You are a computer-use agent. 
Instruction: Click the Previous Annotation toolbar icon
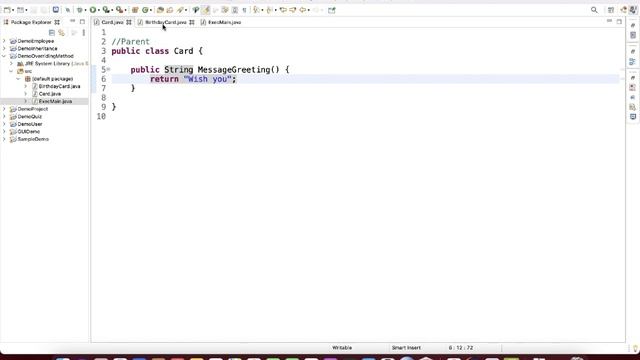269,10
